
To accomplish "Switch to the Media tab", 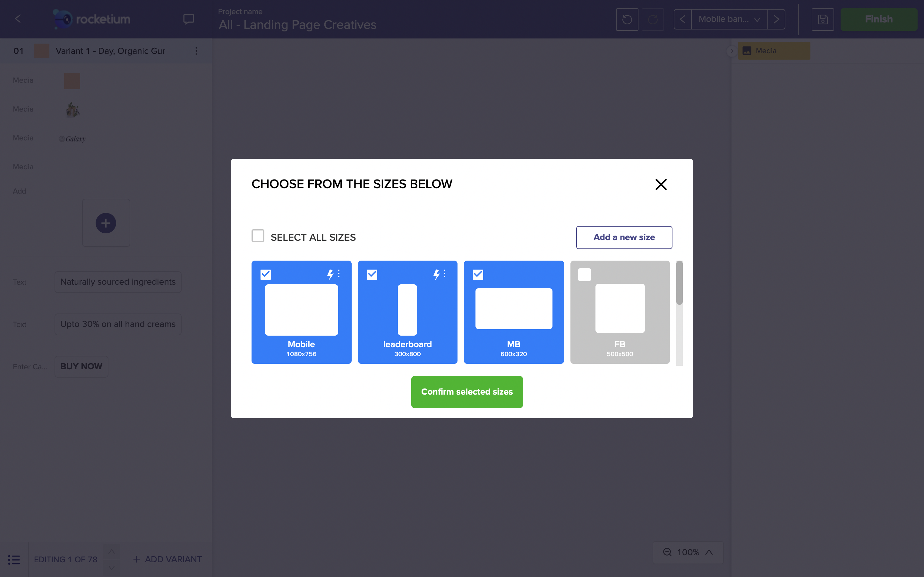I will [x=774, y=51].
